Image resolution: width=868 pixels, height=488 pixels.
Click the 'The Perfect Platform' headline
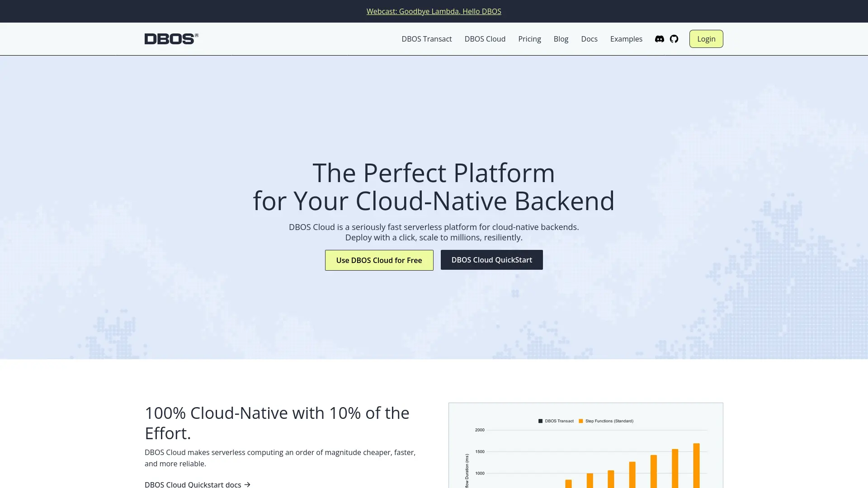point(434,187)
